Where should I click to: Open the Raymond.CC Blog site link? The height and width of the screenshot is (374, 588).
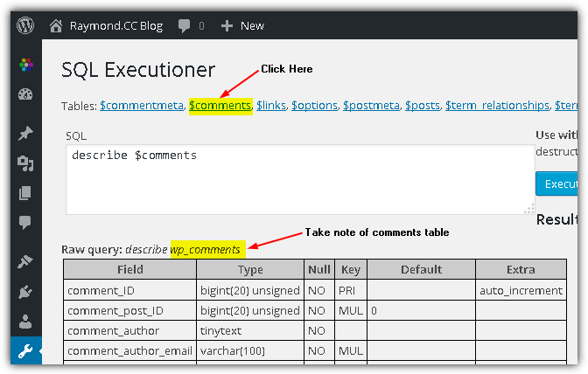116,26
